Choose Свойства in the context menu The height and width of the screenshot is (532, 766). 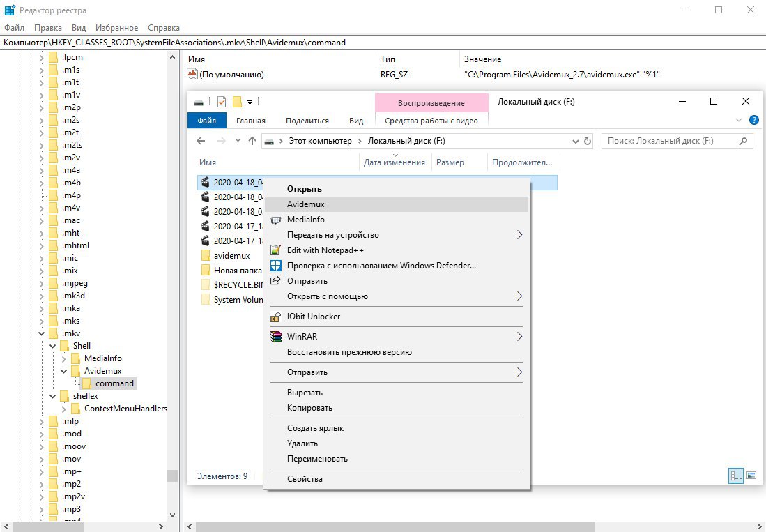[396, 479]
